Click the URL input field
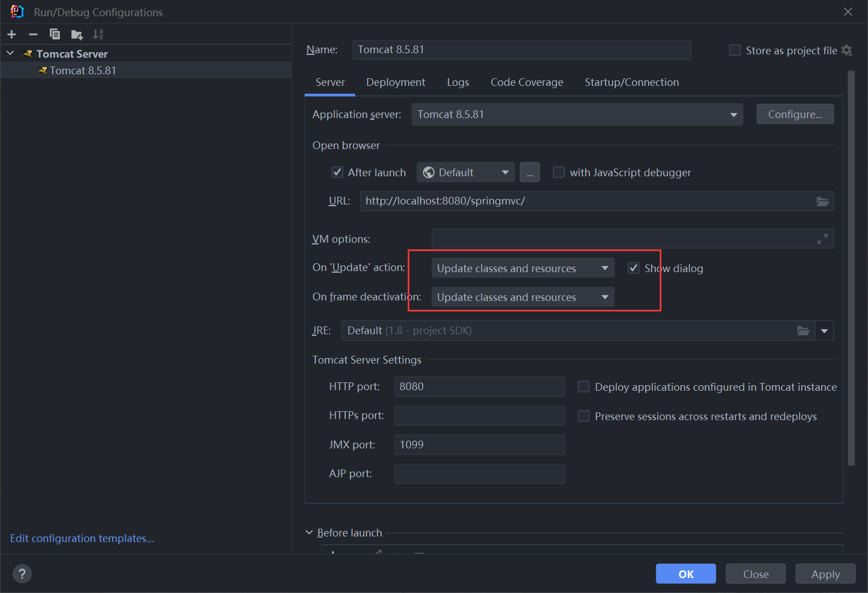 click(x=597, y=201)
